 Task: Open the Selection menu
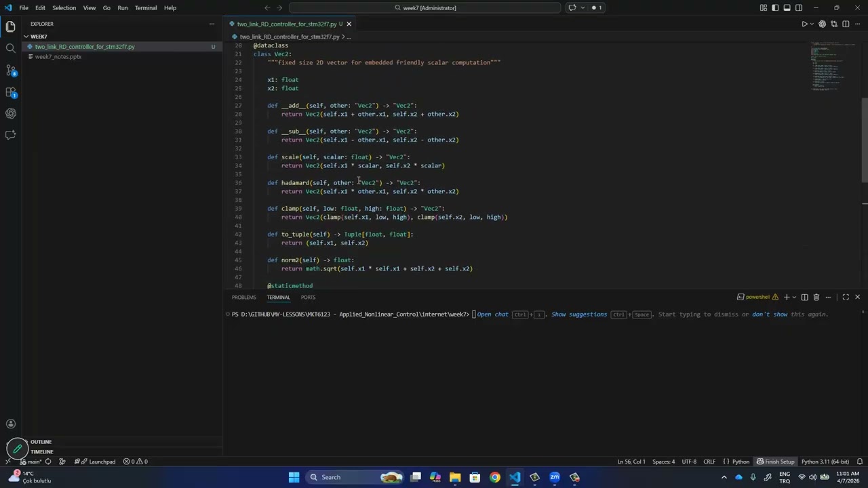64,8
